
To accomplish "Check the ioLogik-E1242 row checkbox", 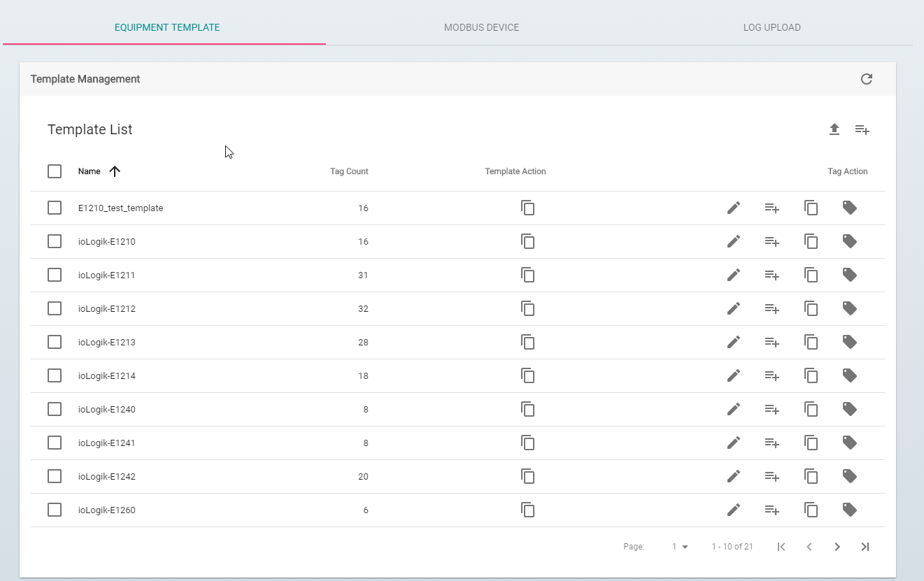I will click(x=55, y=476).
